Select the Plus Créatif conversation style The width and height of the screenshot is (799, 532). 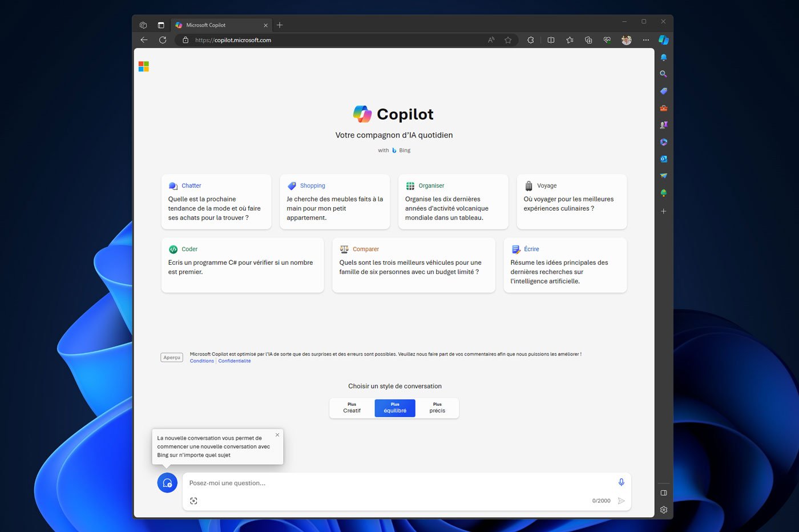(352, 408)
